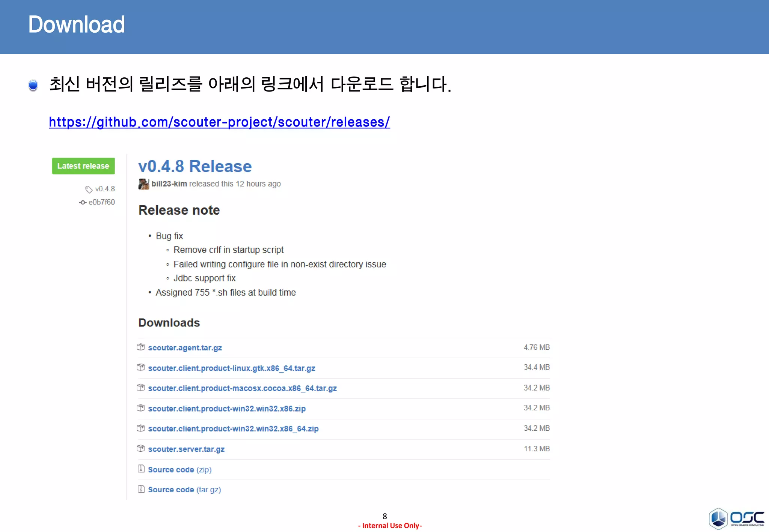Download scouter.agent.tar.gz
The width and height of the screenshot is (769, 532).
185,348
